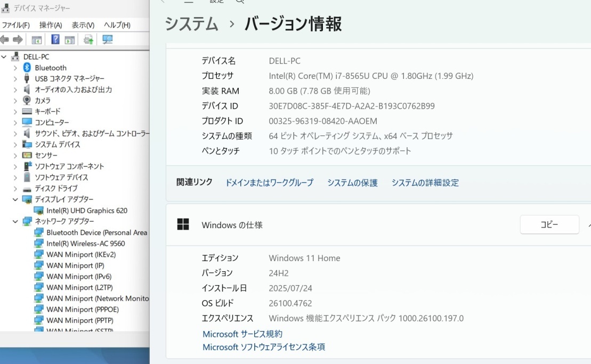
Task: Click the display adapter icon beside ディスプレイ アダプター
Action: pos(27,199)
